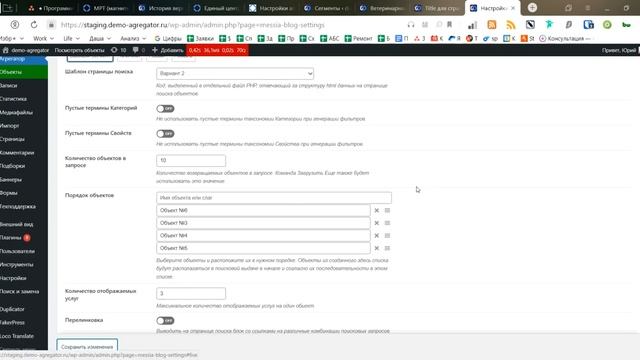Toggle the Пустые термины Категорий switch
This screenshot has height=360, width=640.
(x=165, y=109)
